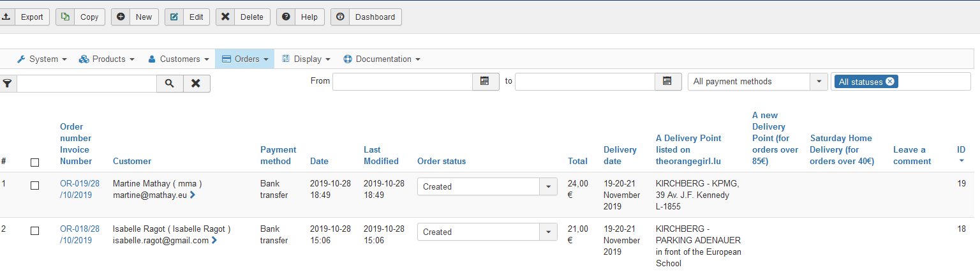Click the search magnifier icon
Image resolution: width=980 pixels, height=272 pixels.
pyautogui.click(x=170, y=84)
